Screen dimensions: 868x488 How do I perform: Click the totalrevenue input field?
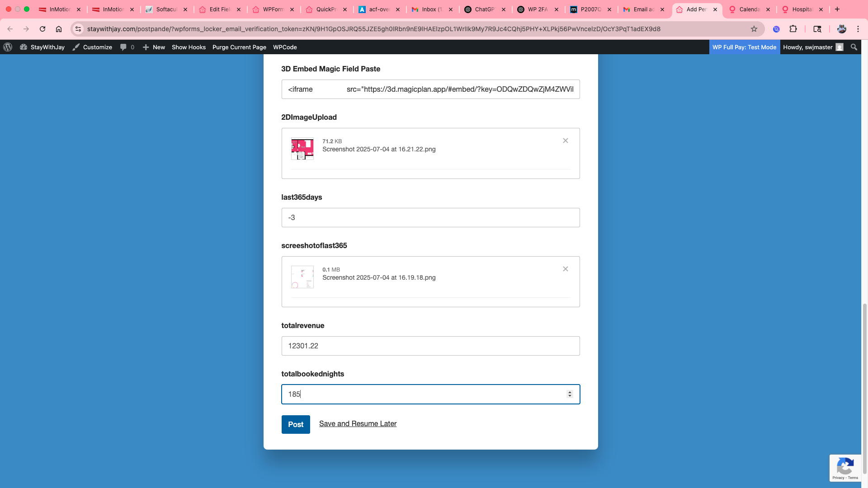pyautogui.click(x=430, y=346)
